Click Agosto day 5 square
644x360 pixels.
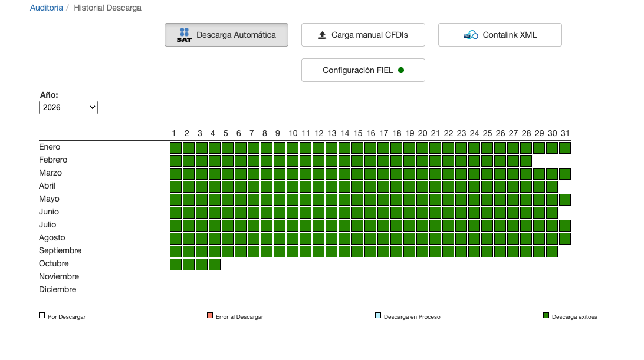point(228,239)
